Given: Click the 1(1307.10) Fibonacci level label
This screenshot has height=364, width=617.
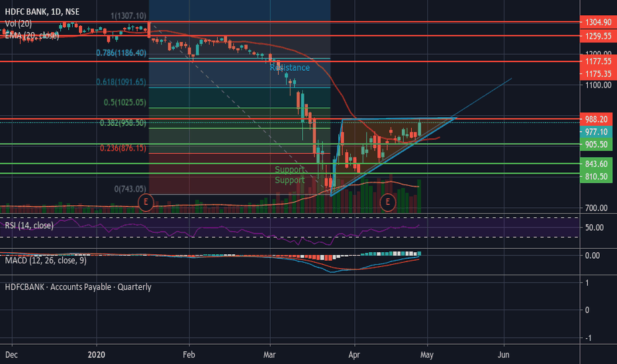Looking at the screenshot, I should (128, 16).
